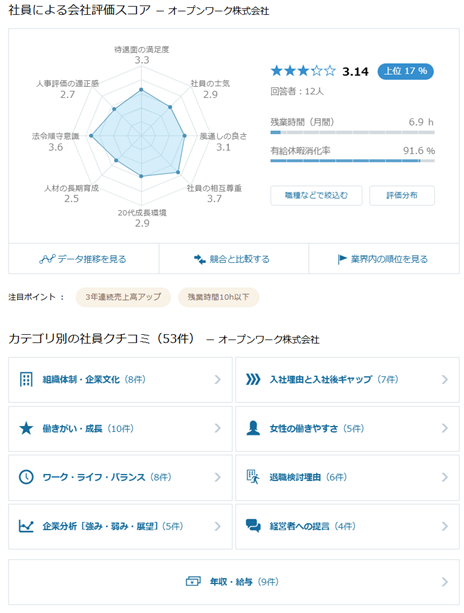The width and height of the screenshot is (464, 613).
Task: Expand 入社理由と入社後ギャップ row chevron
Action: coord(445,379)
